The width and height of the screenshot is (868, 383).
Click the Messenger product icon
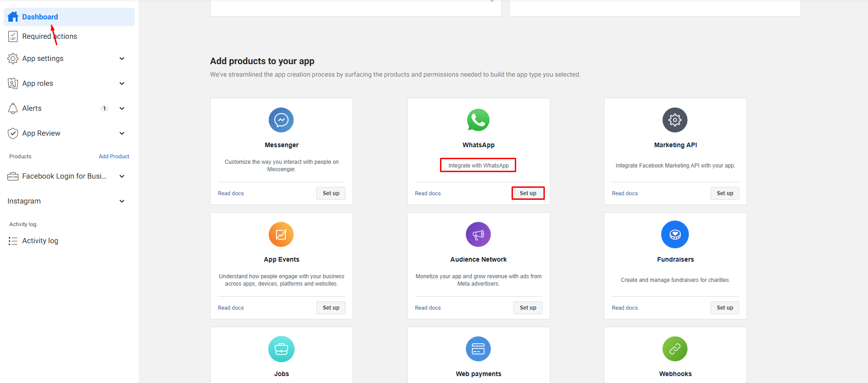point(281,120)
